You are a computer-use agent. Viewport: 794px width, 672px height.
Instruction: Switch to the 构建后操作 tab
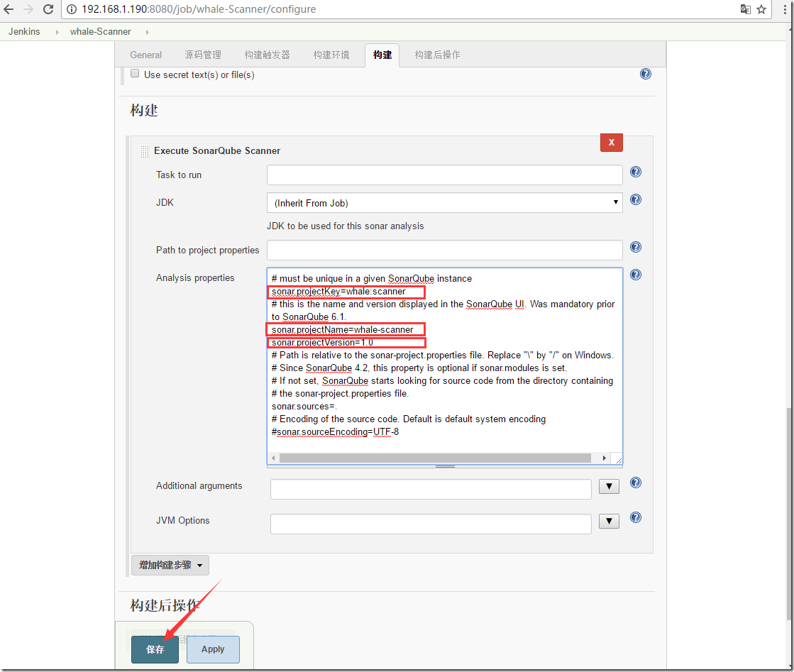[437, 55]
